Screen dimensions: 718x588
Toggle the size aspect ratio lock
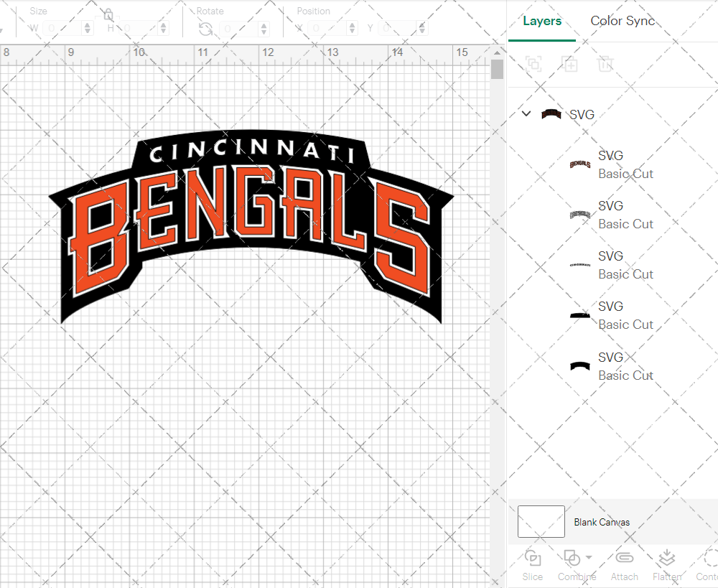(108, 14)
